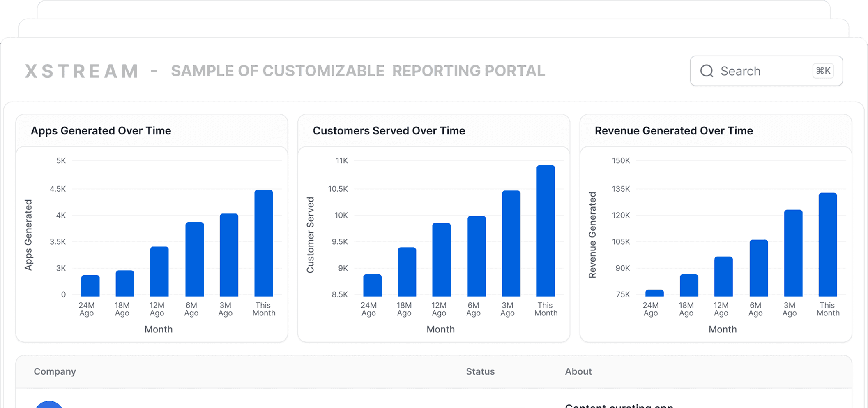
Task: Click the 3M Ago bar in Customers Served chart
Action: [x=511, y=243]
